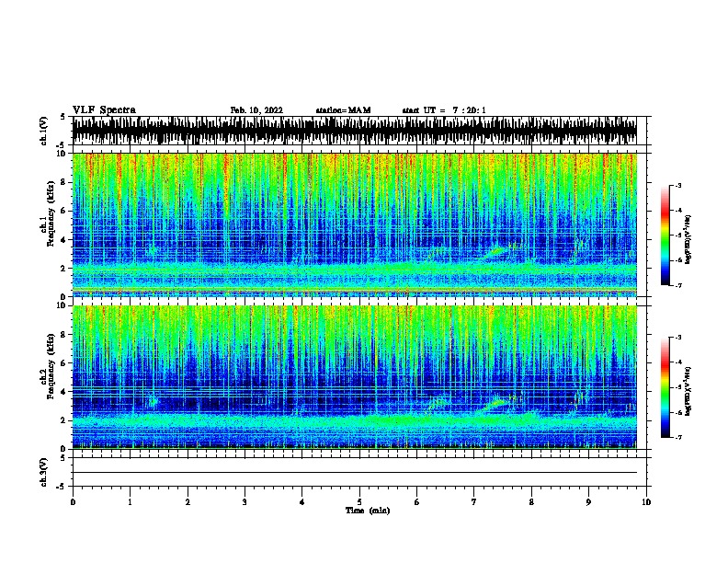The height and width of the screenshot is (563, 728).
Task: Click the ch.1 "Frequency (kHz)" axis label
Action: click(51, 213)
